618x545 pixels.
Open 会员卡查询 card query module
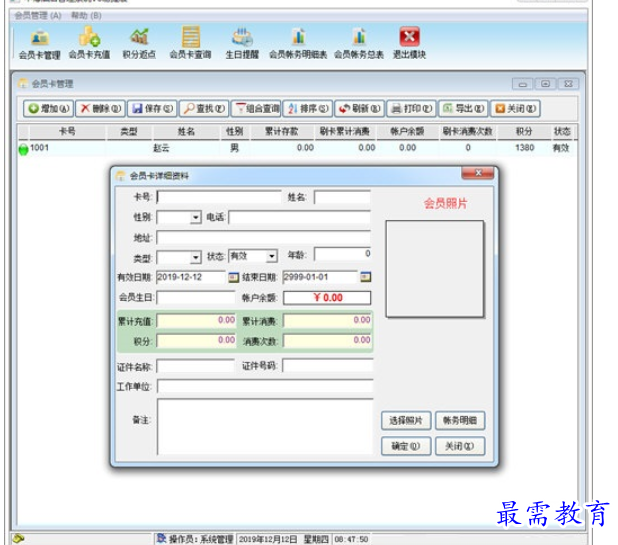tap(189, 43)
